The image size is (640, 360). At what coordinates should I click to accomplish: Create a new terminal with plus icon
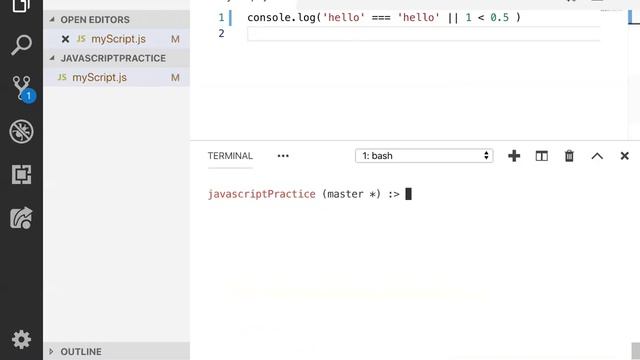(514, 156)
